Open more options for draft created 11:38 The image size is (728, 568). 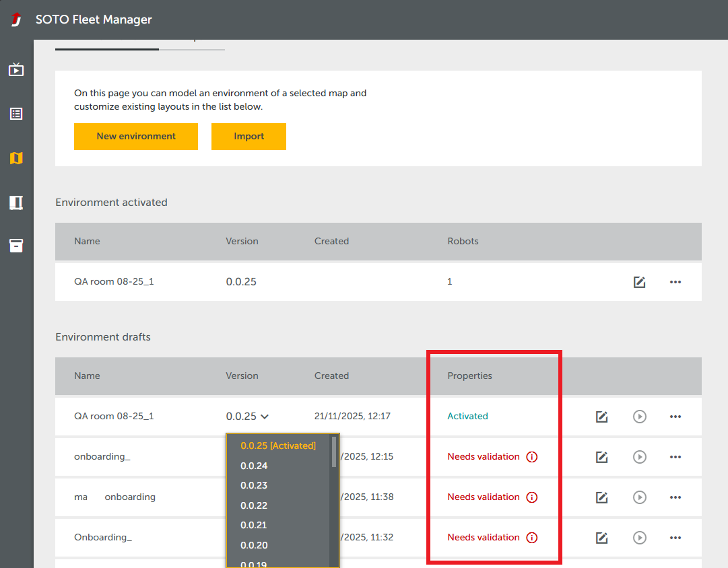[x=675, y=497]
